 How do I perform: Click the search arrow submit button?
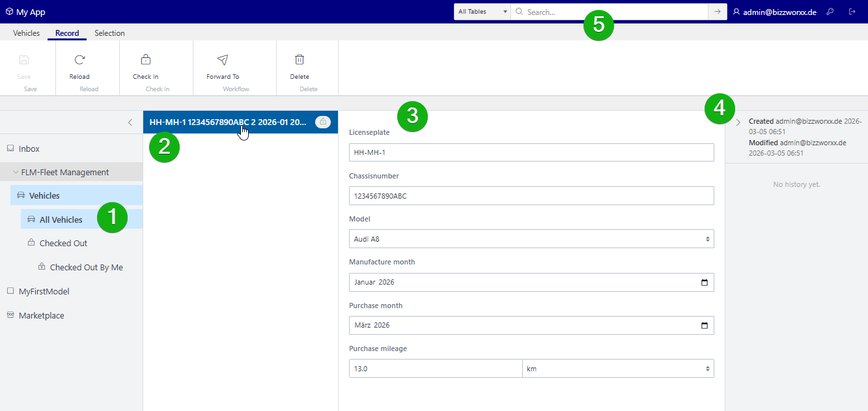[718, 12]
